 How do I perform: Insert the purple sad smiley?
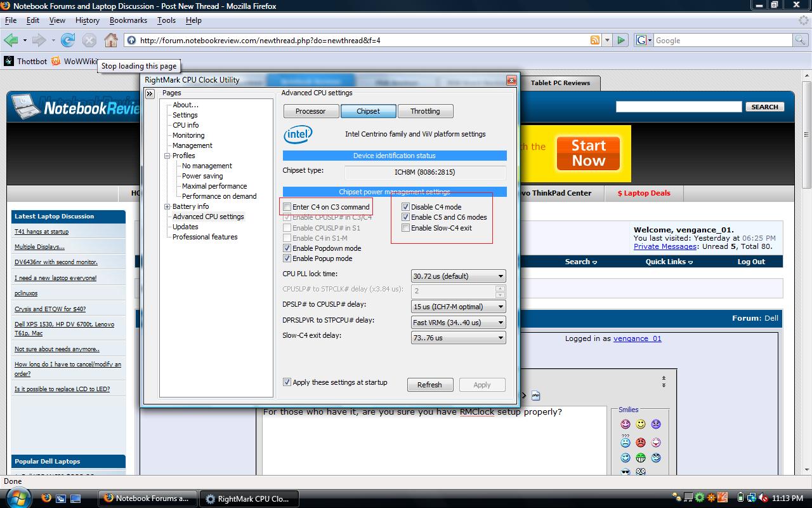pyautogui.click(x=656, y=424)
